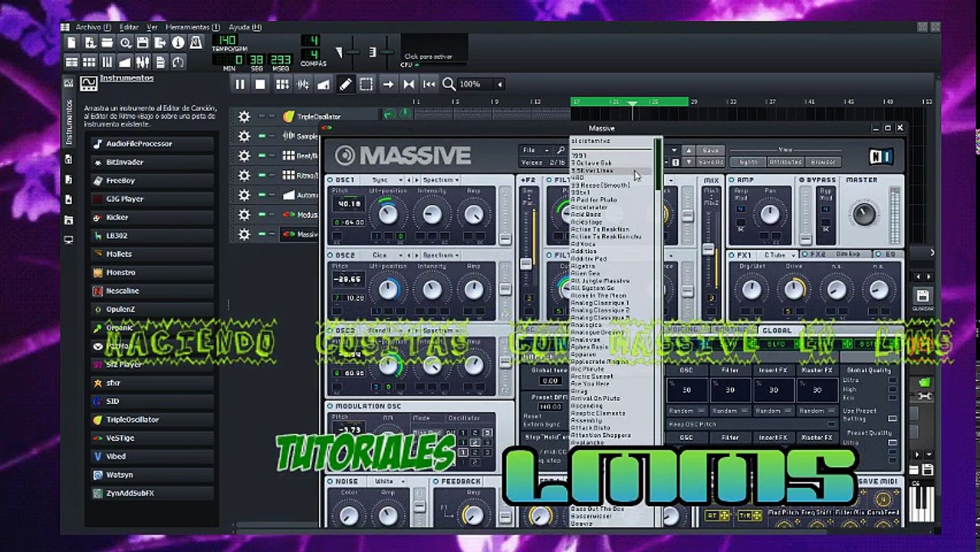Create a new project with the blank-page icon
980x552 pixels.
[72, 43]
